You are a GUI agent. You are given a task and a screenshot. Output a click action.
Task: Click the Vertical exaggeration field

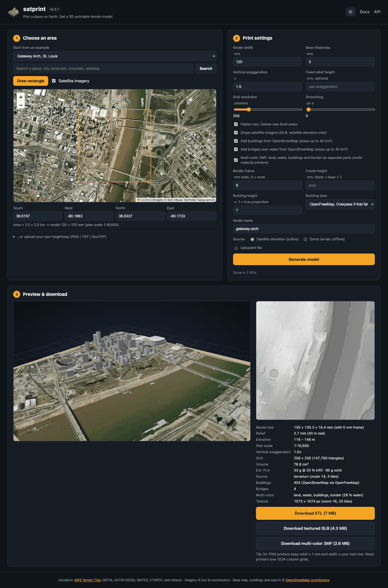[267, 87]
